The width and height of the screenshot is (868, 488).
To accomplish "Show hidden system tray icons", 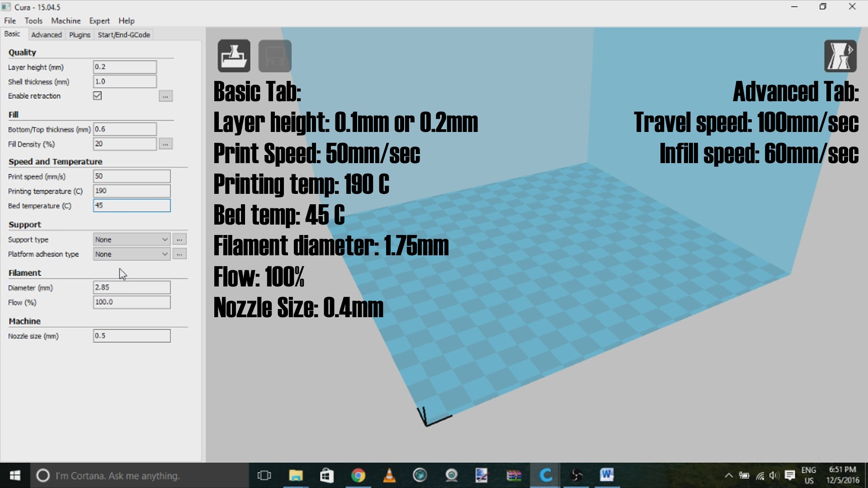I will (728, 475).
